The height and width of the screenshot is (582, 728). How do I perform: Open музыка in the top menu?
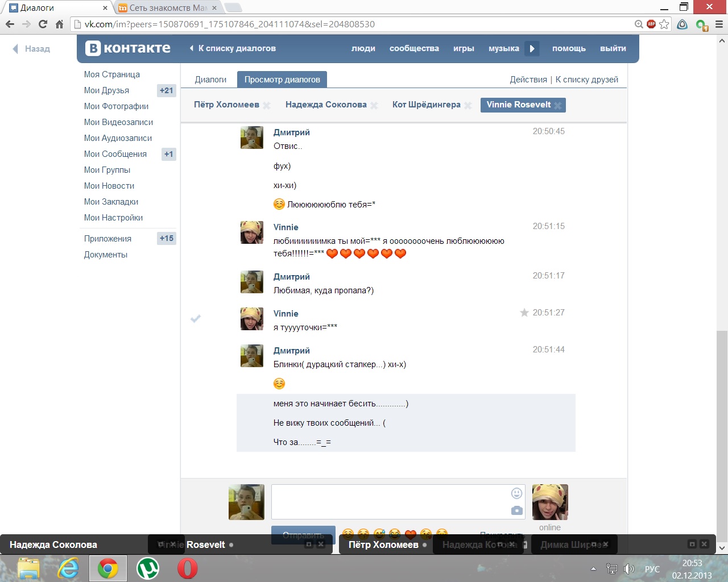pyautogui.click(x=504, y=48)
